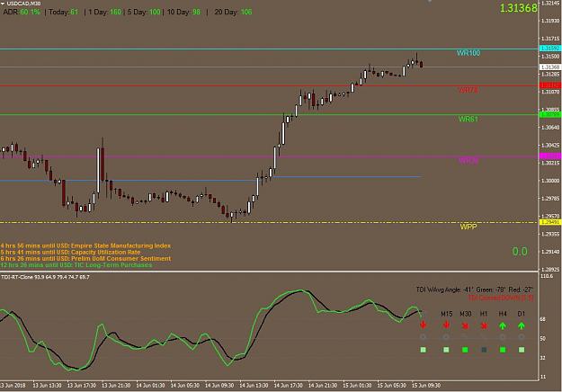Click the M30 timeframe label
Viewport: 562px width, 392px height.
(466, 314)
